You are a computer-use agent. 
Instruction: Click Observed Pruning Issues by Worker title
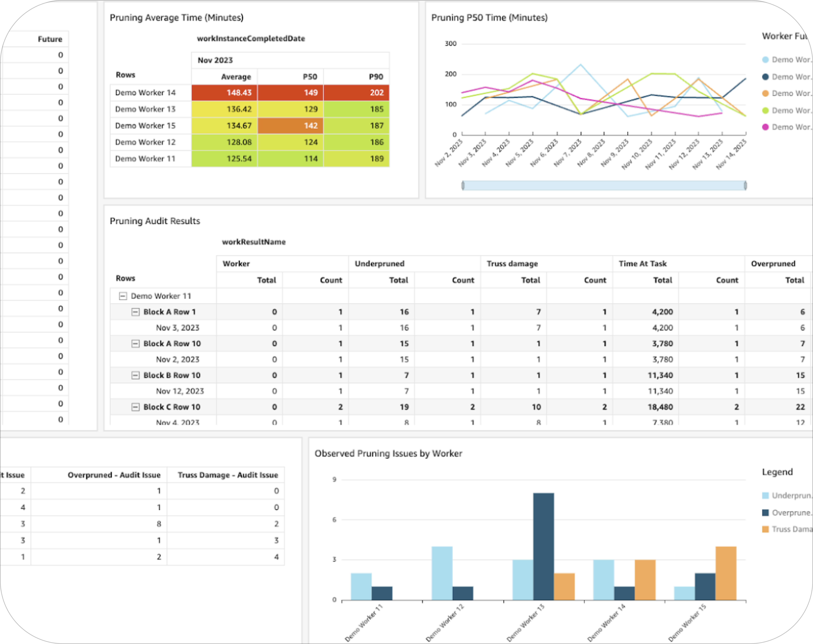point(388,453)
